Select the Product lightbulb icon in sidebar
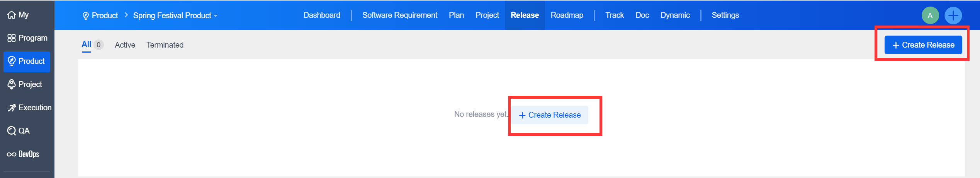 click(x=12, y=61)
